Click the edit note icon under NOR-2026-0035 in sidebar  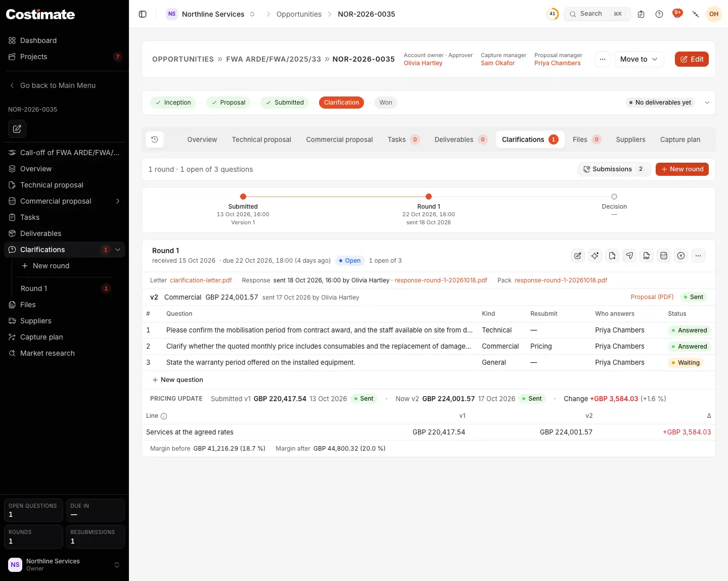point(17,129)
